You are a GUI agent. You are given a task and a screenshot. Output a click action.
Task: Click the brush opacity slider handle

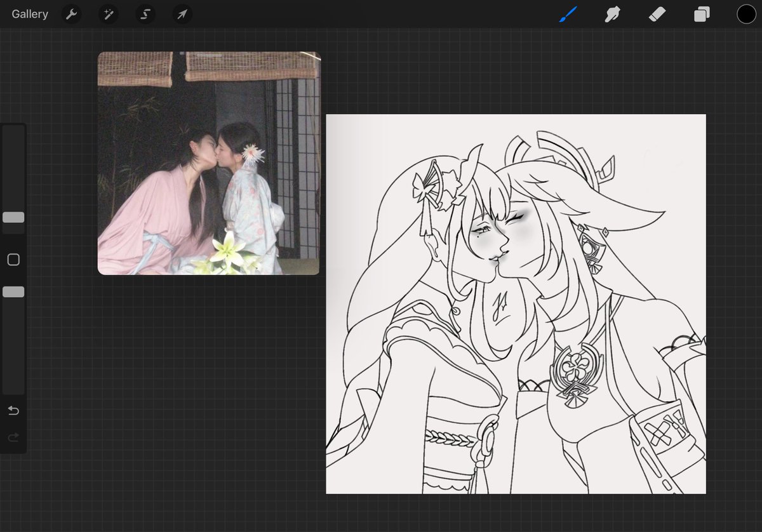pos(13,292)
